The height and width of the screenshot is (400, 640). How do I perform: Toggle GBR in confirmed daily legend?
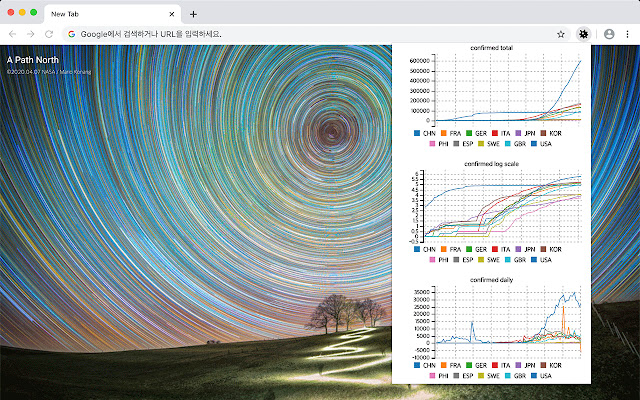pyautogui.click(x=516, y=376)
